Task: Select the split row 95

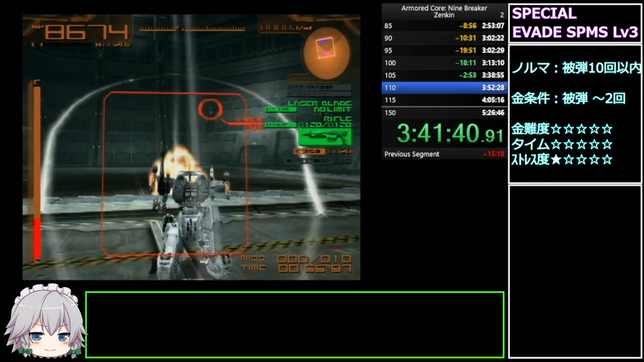Action: coord(444,50)
